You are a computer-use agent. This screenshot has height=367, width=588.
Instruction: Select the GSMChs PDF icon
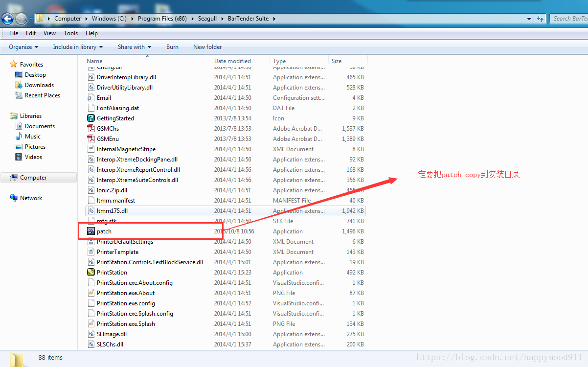pyautogui.click(x=91, y=129)
